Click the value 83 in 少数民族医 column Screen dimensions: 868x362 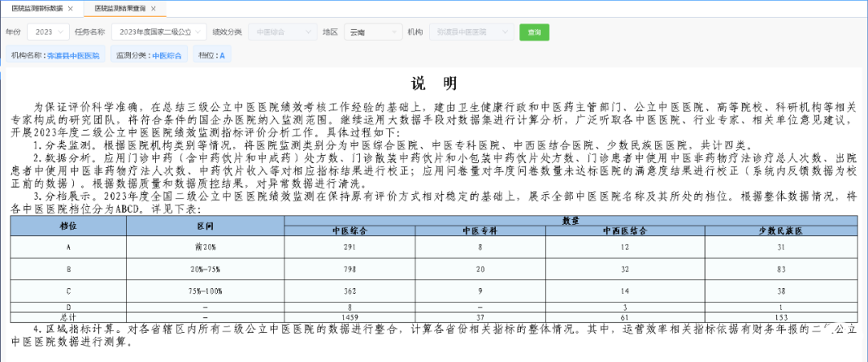[x=781, y=269]
